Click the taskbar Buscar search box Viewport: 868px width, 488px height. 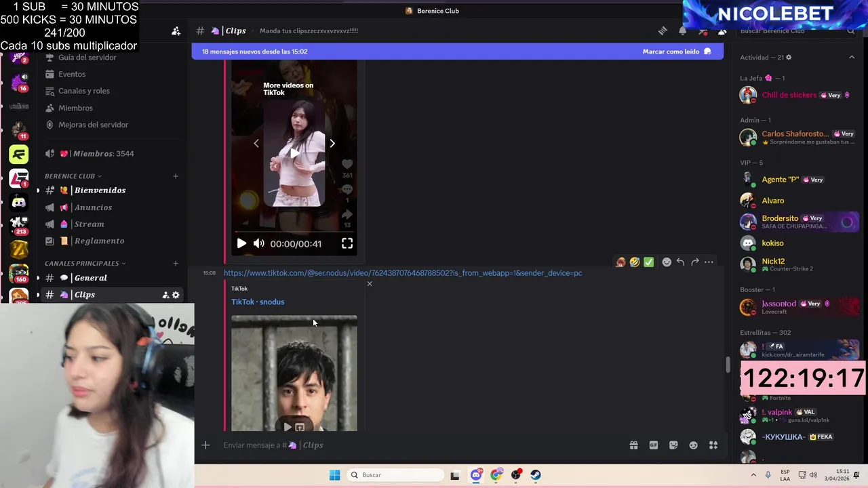click(x=395, y=475)
